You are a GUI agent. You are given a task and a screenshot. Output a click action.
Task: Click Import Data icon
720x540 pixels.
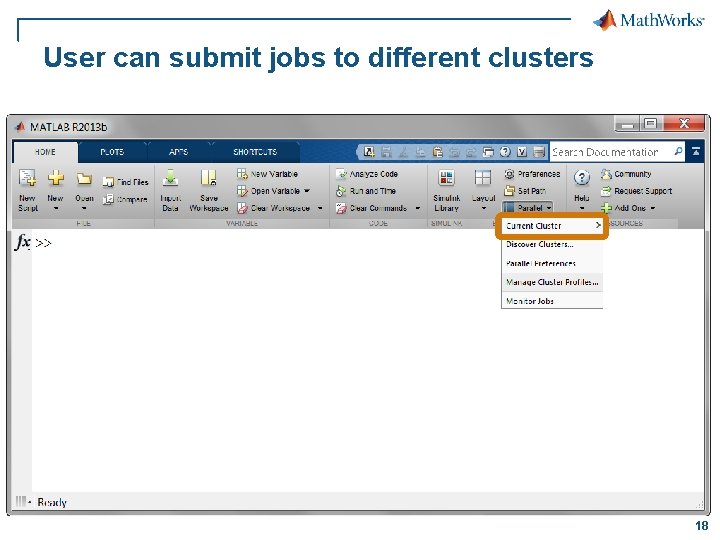[x=170, y=178]
